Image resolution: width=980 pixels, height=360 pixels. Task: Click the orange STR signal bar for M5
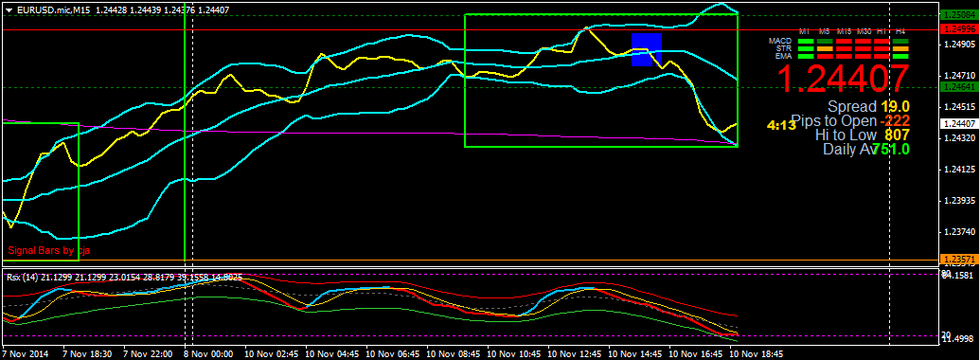point(825,48)
